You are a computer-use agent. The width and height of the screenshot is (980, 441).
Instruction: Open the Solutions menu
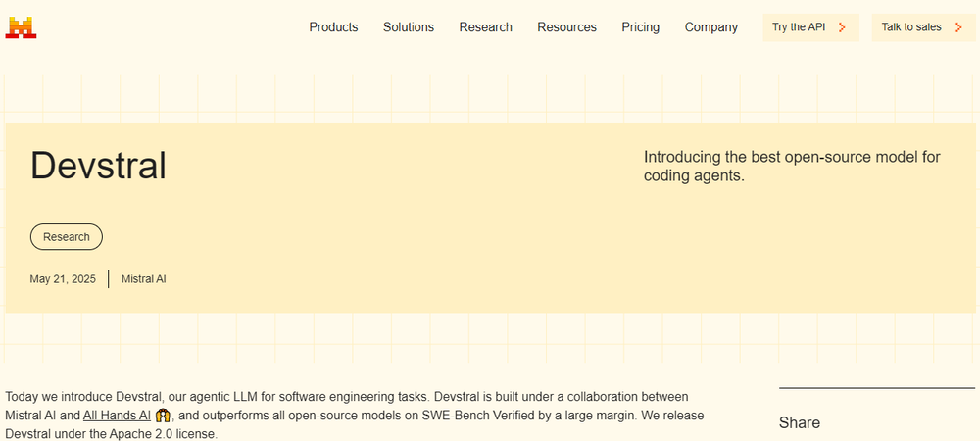[x=408, y=27]
